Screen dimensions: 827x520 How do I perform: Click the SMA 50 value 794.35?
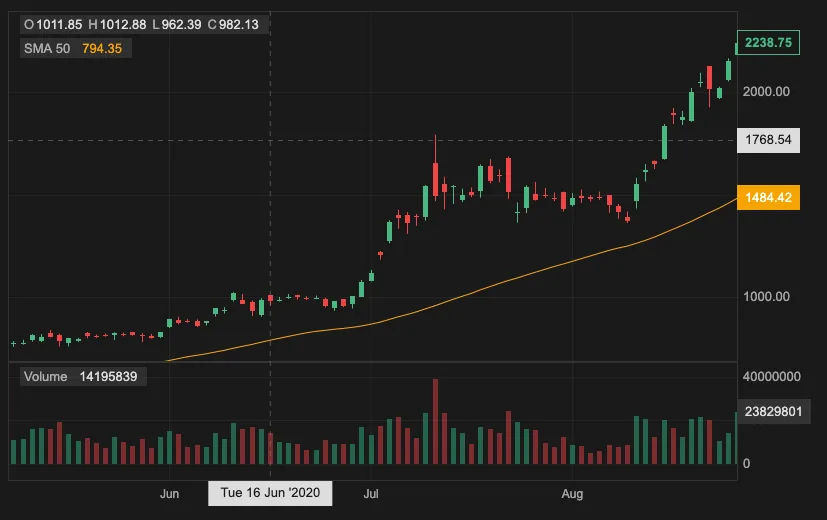(x=102, y=49)
